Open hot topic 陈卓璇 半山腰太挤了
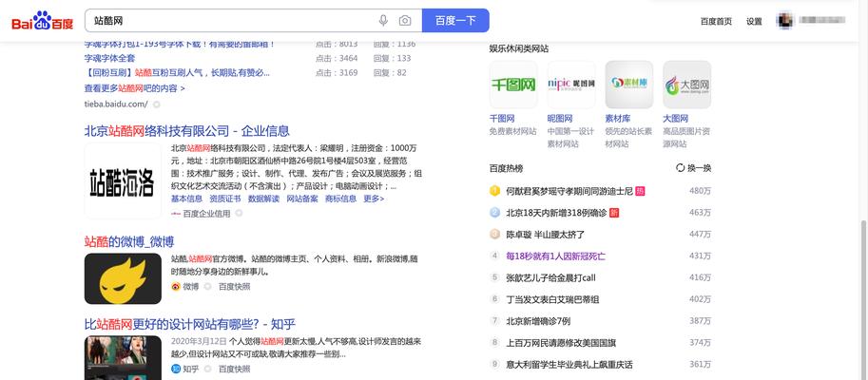Screen dimensions: 868x380 (546, 235)
